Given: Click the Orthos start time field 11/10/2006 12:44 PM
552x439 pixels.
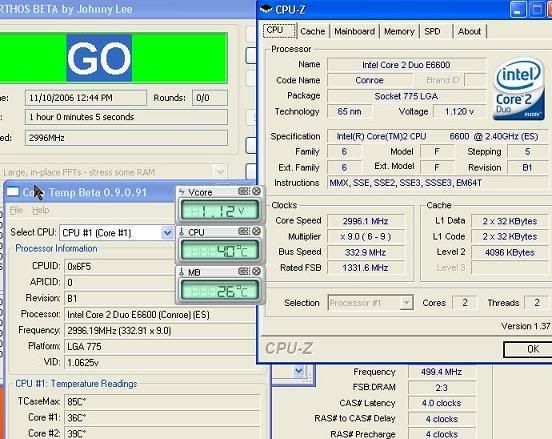Looking at the screenshot, I should pos(86,98).
